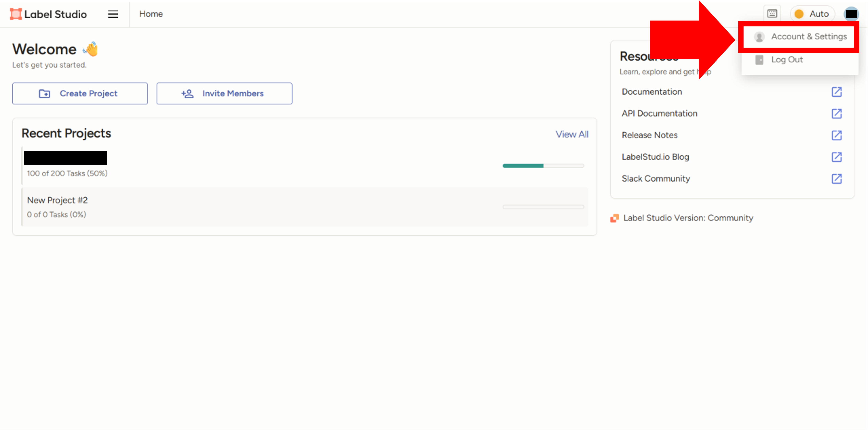Viewport: 868px width, 430px height.
Task: Open the hamburger navigation menu
Action: coord(113,14)
